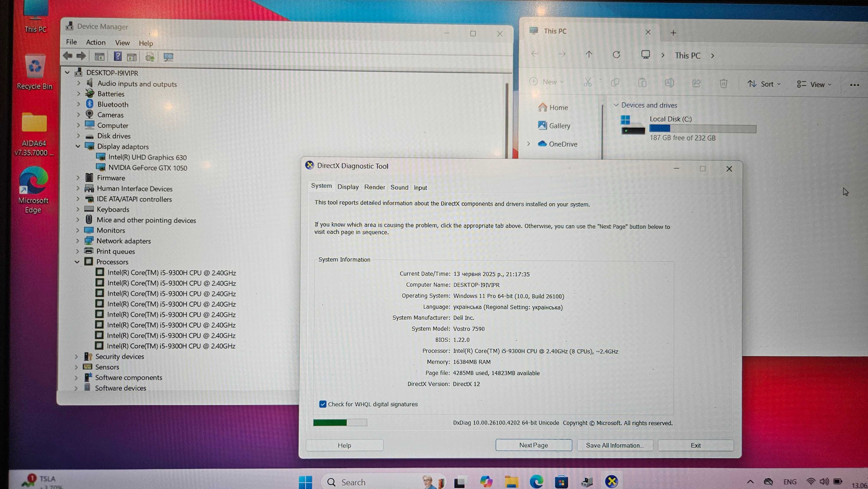
Task: Select NVIDIA GeForce GTX 1050 adapter
Action: 148,168
